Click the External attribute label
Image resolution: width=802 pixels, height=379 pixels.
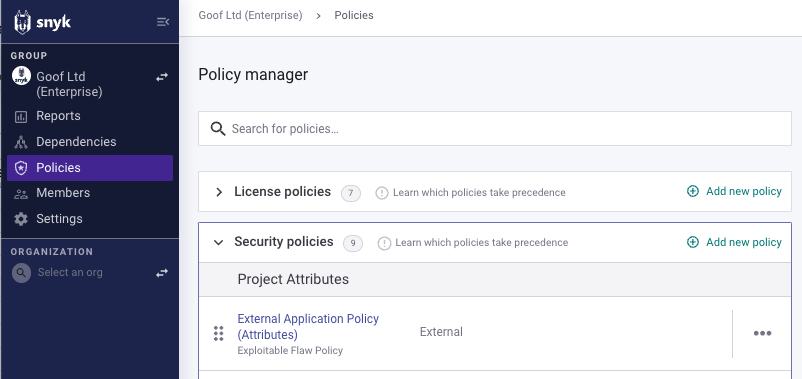pos(441,332)
